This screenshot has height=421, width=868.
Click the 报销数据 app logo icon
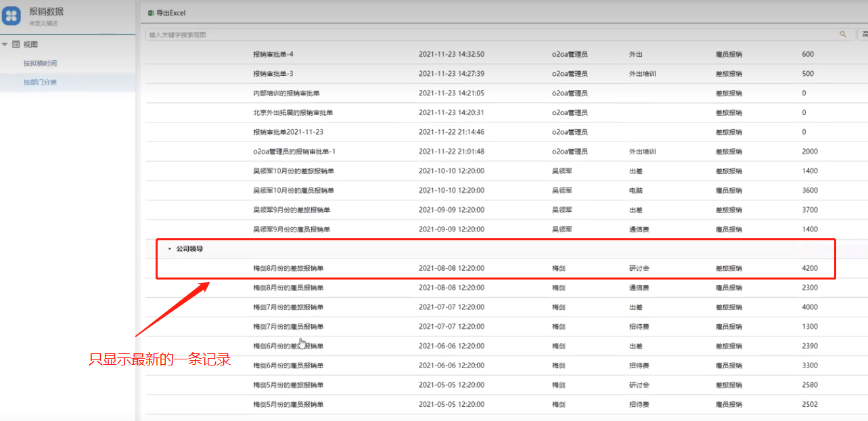point(12,16)
